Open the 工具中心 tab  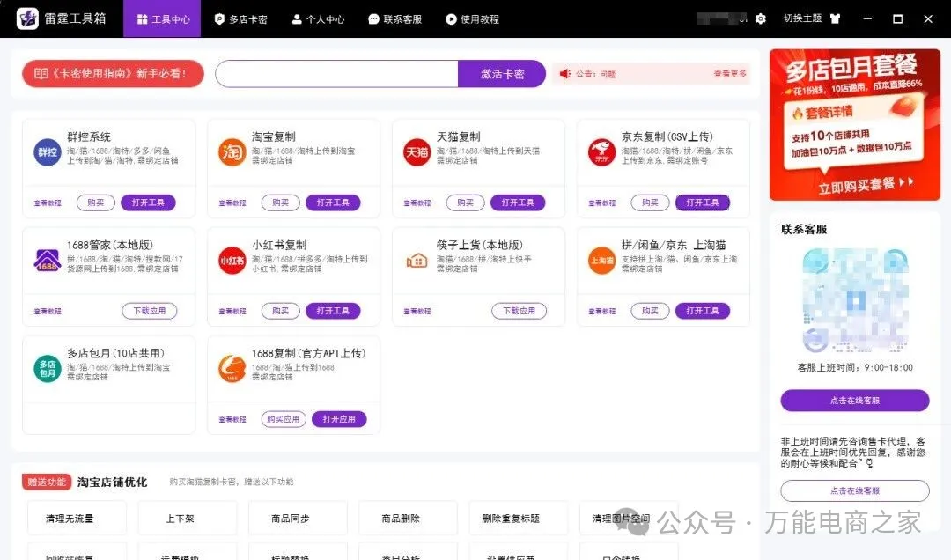(x=163, y=18)
